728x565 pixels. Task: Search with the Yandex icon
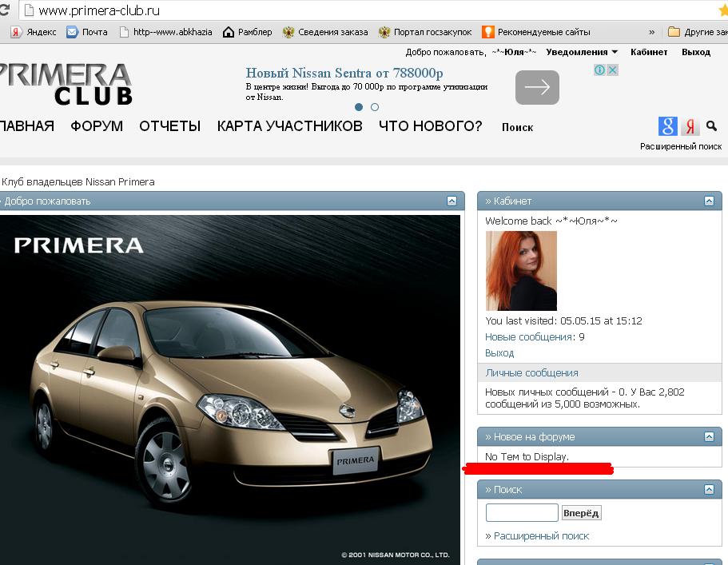[x=690, y=126]
